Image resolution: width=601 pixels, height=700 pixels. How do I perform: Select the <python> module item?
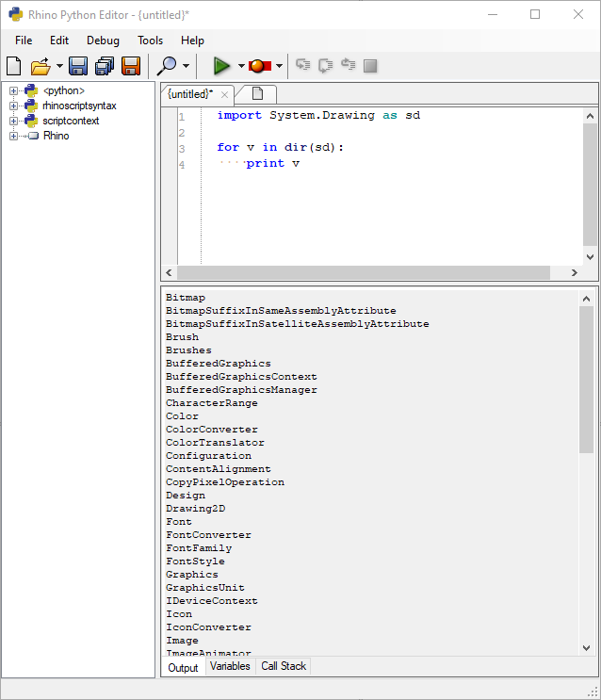coord(64,90)
